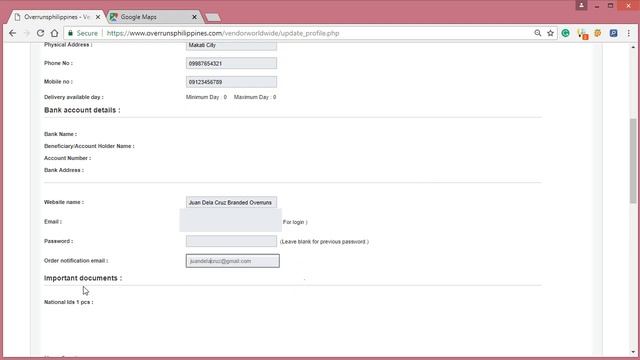Image resolution: width=640 pixels, height=360 pixels.
Task: Click the 'Account Number :' label
Action: pyautogui.click(x=67, y=158)
